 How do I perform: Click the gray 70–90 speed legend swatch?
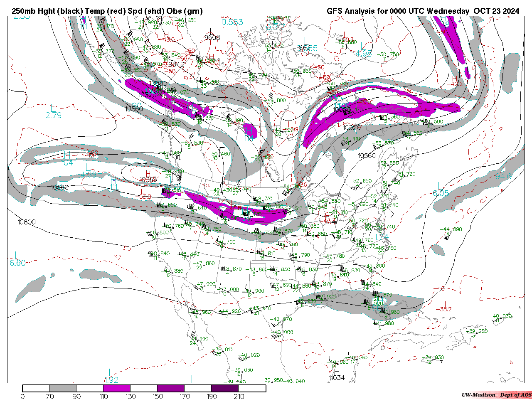click(63, 388)
